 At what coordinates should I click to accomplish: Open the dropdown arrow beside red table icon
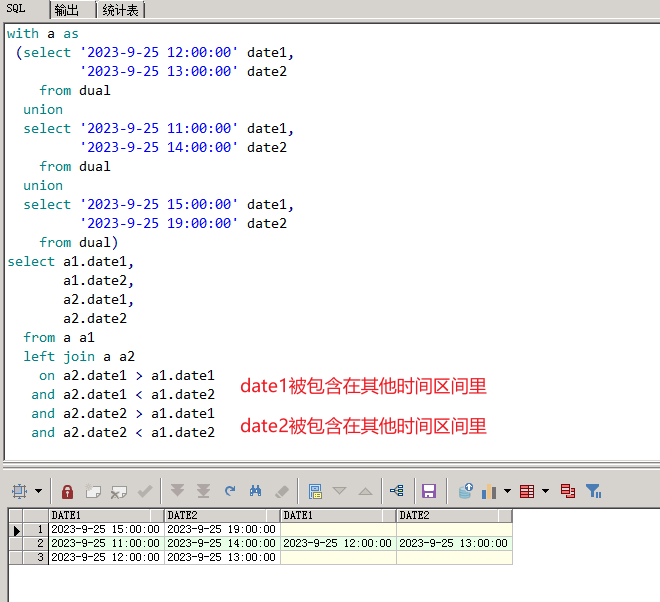[546, 491]
